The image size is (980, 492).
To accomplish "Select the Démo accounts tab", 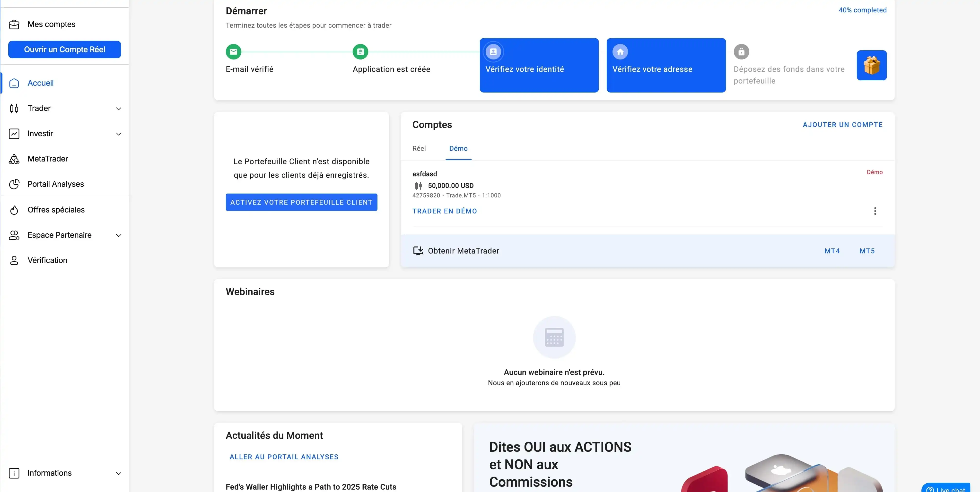I will pos(458,149).
